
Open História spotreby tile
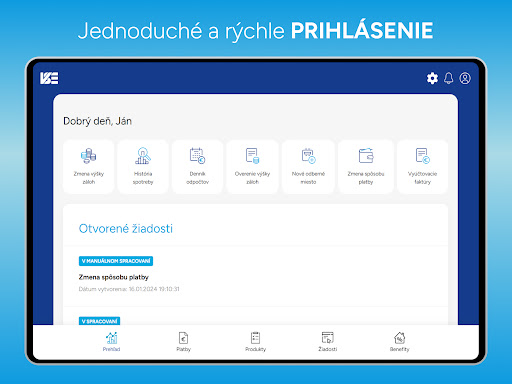pyautogui.click(x=143, y=166)
